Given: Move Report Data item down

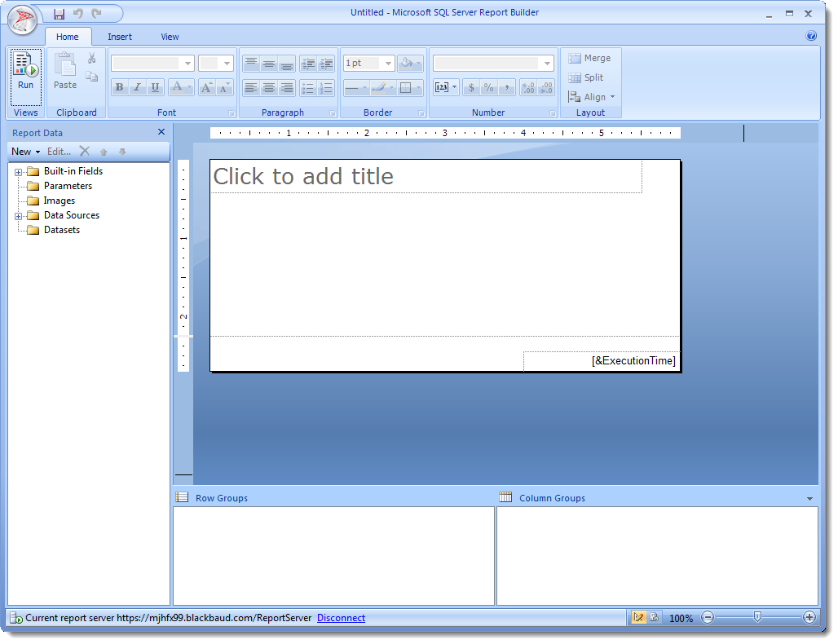Looking at the screenshot, I should tap(122, 152).
